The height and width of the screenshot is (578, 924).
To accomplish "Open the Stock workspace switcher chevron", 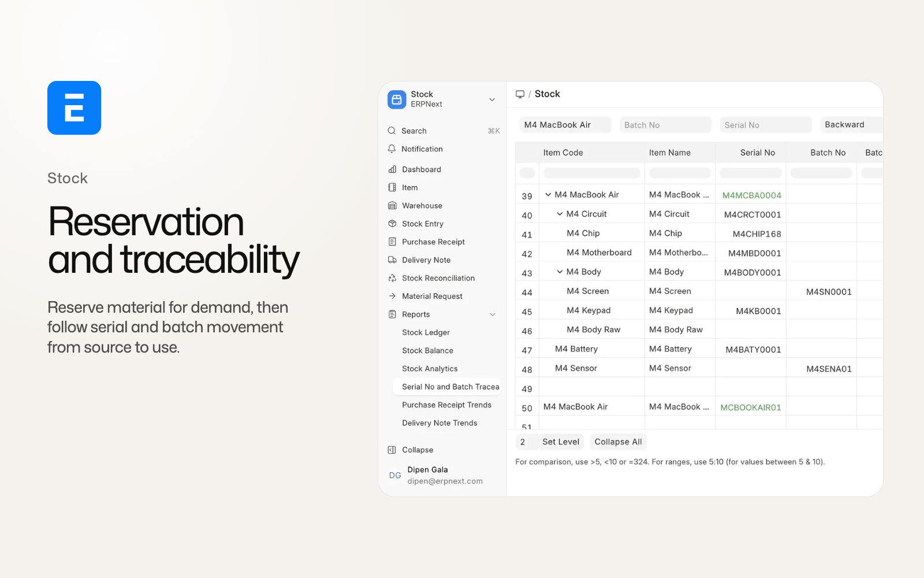I will [x=492, y=99].
